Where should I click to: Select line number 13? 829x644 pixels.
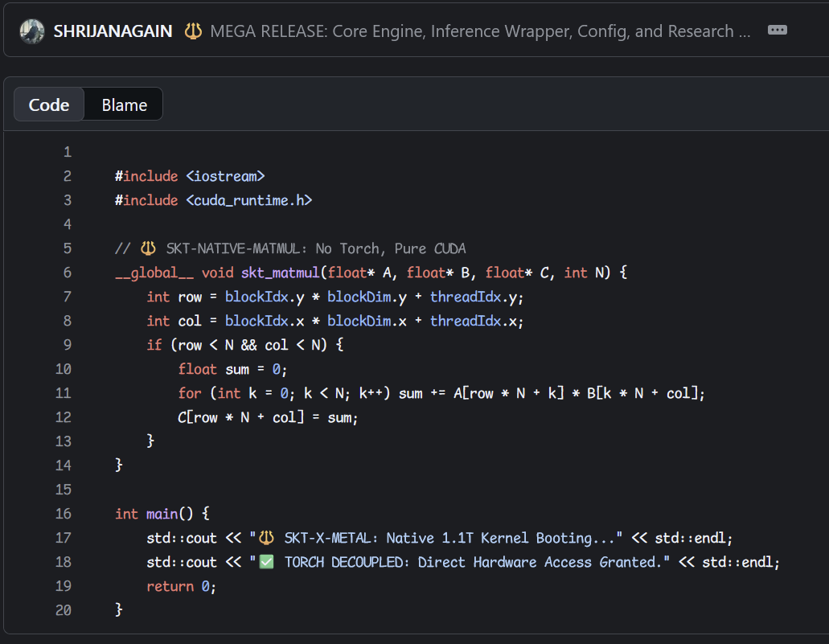pos(64,441)
